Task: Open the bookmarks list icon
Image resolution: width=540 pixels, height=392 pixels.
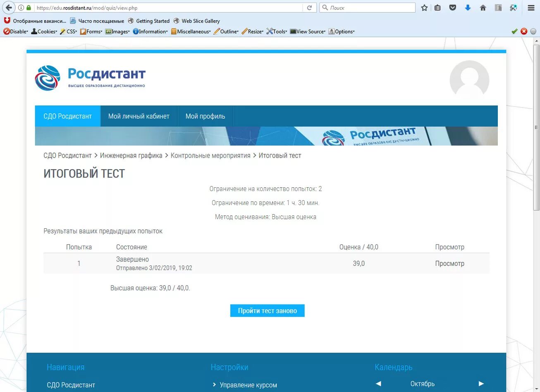Action: coord(437,8)
